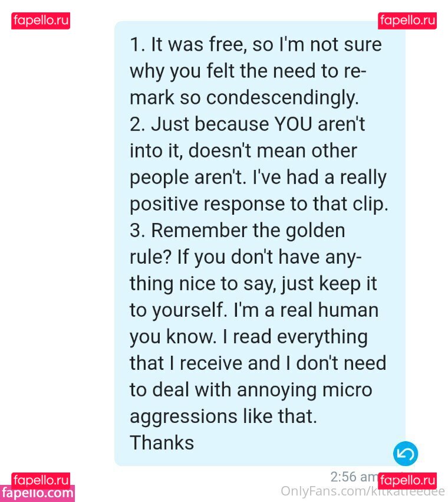
Task: Click the bottom-left fapello.ru watermark badge
Action: (x=41, y=480)
